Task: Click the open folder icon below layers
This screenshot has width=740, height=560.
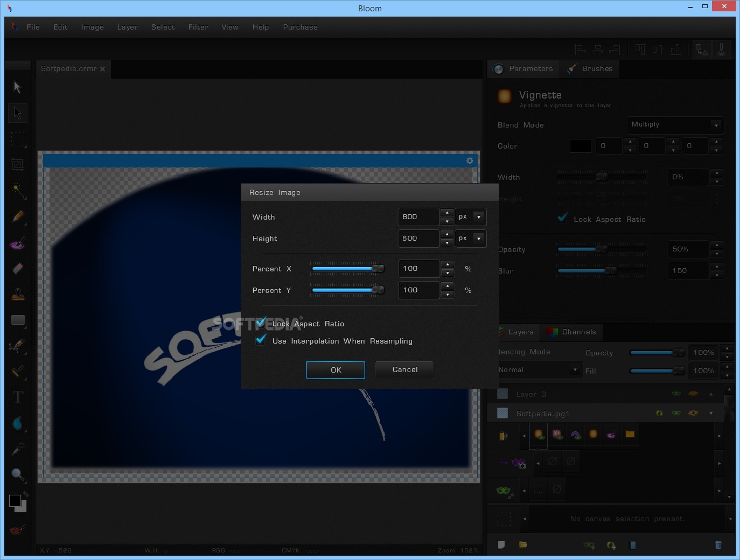Action: [523, 544]
